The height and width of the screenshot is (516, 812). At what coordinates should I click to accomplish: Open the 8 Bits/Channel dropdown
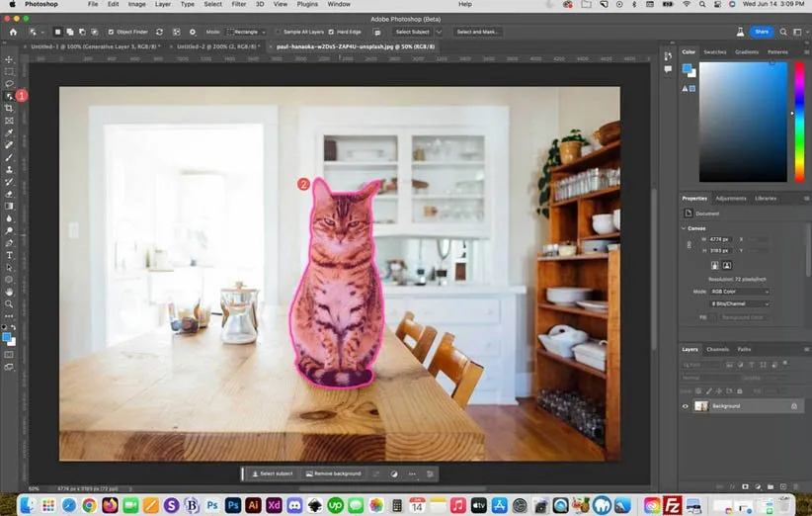click(739, 304)
